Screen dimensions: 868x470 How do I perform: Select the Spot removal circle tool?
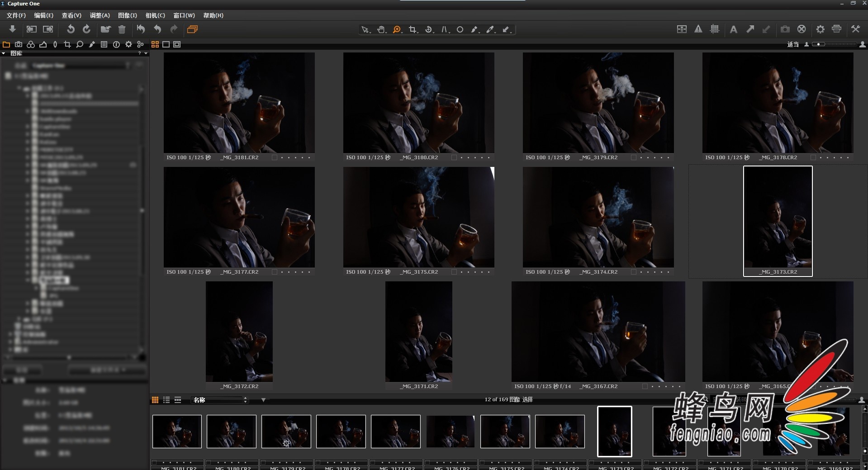click(460, 29)
